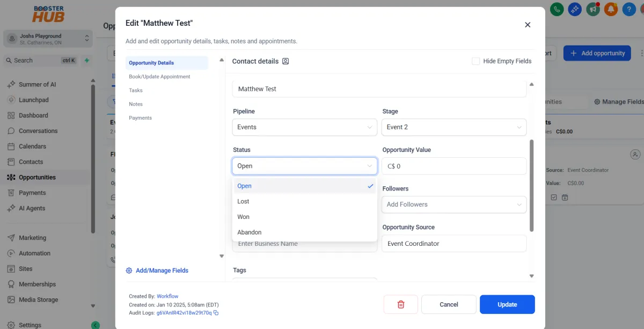Click the add appointment calendar icon
The image size is (644, 329).
(x=565, y=197)
